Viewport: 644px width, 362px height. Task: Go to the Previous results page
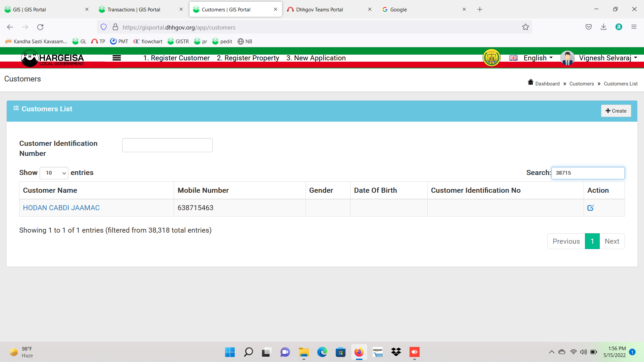coord(566,241)
